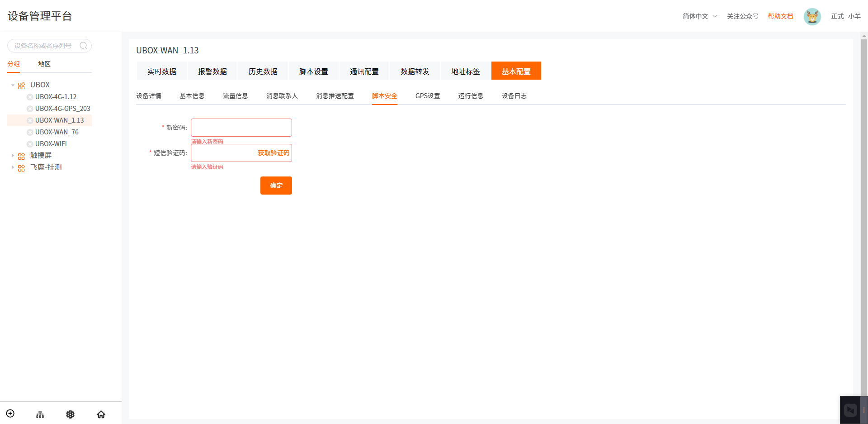Click UBOX group icon
868x424 pixels.
tap(21, 85)
